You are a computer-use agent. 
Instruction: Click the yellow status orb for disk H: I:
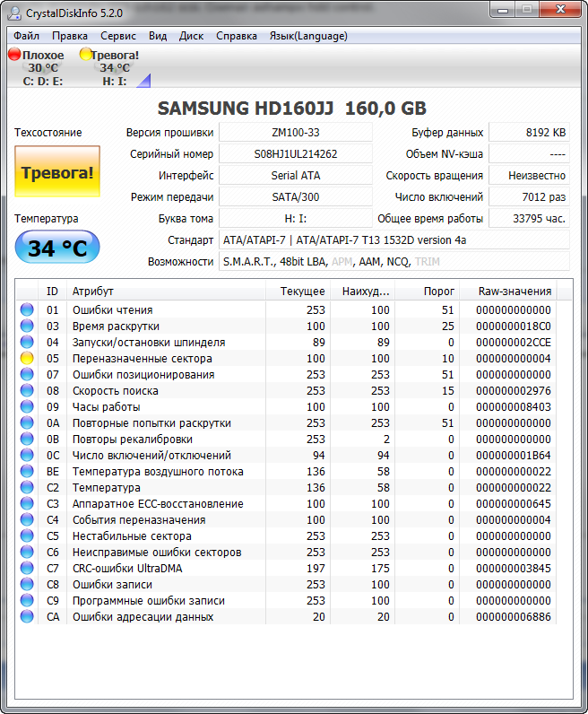[86, 55]
